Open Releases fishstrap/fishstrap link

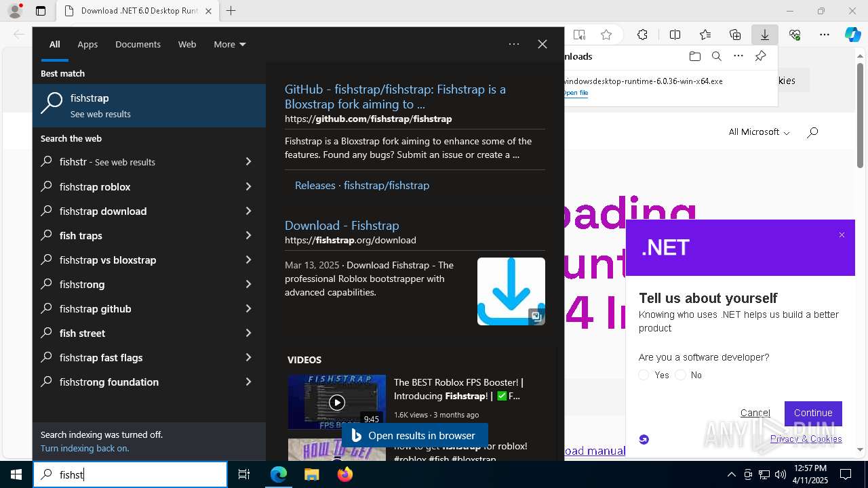362,185
